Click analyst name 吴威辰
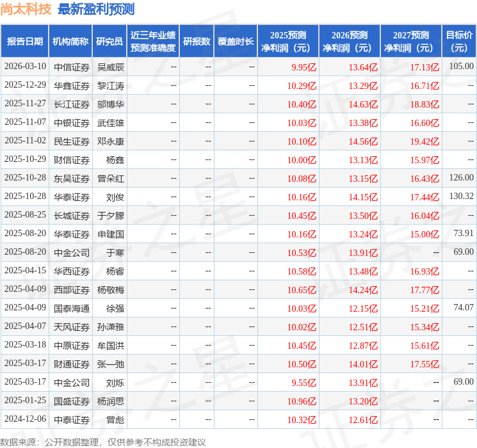Viewport: 477px width, 448px height. click(x=109, y=67)
